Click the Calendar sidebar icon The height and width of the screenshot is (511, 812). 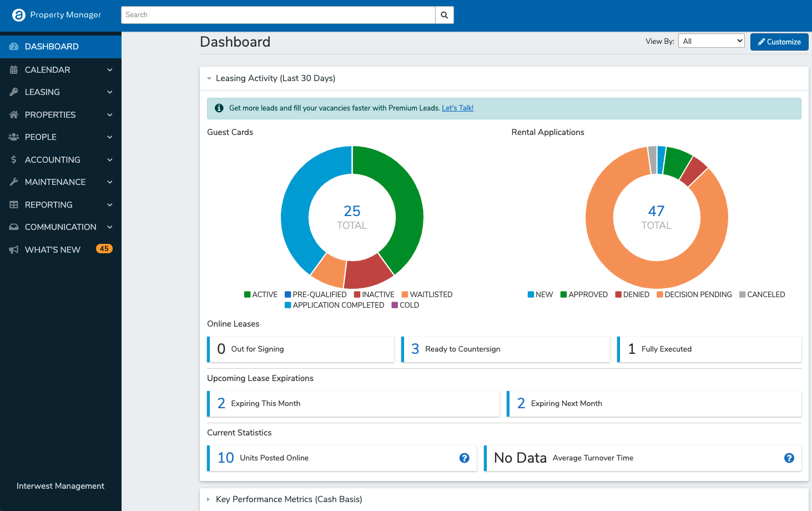[14, 70]
